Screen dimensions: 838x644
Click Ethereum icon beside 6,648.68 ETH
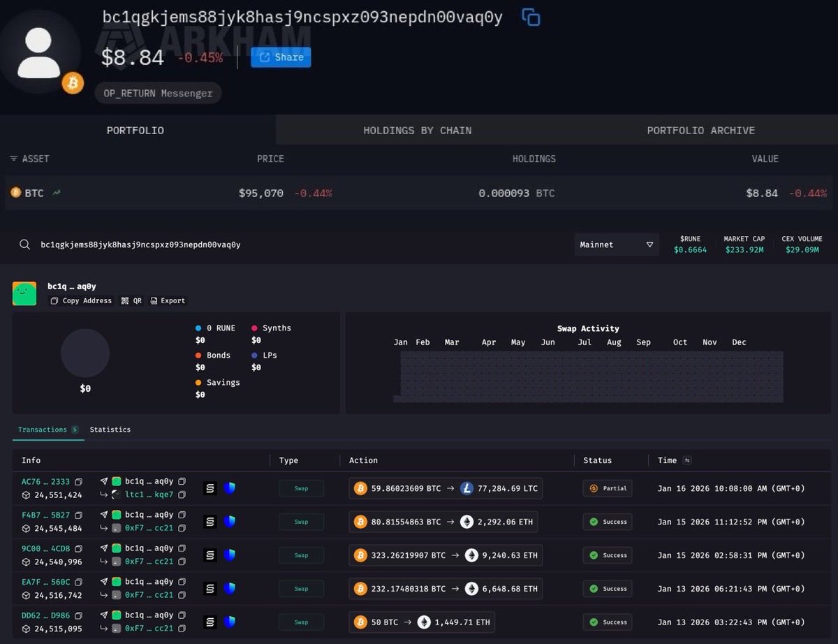coord(471,589)
